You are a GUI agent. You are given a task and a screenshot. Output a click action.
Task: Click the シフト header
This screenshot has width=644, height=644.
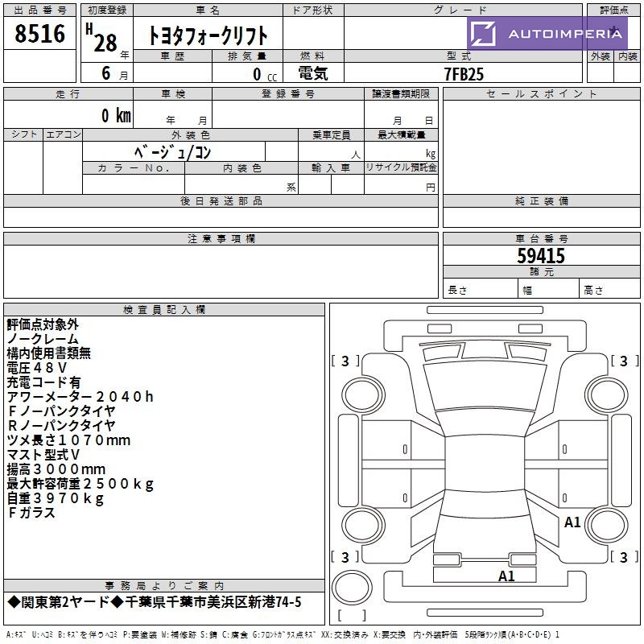[23, 134]
